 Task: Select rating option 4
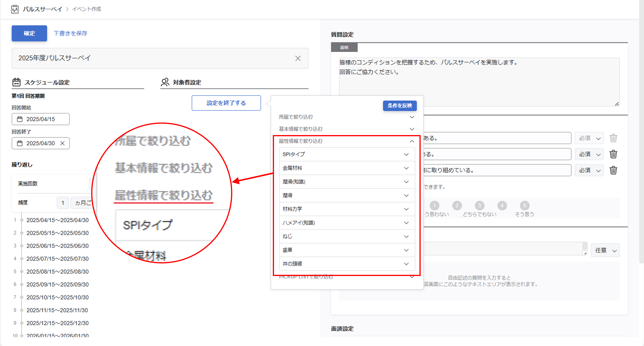(502, 206)
